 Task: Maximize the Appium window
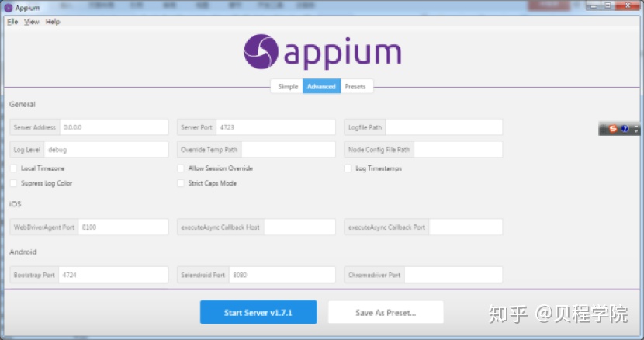click(x=608, y=5)
